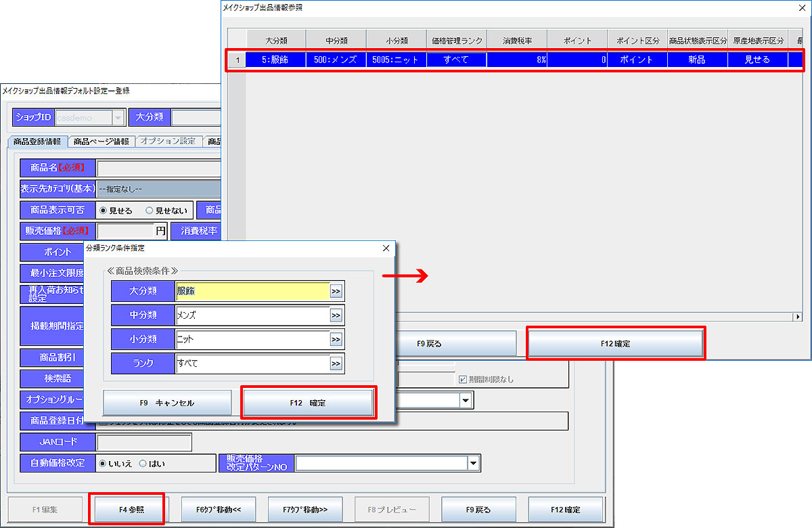Close the 分類ランク条件指定 dialog

coord(386,248)
